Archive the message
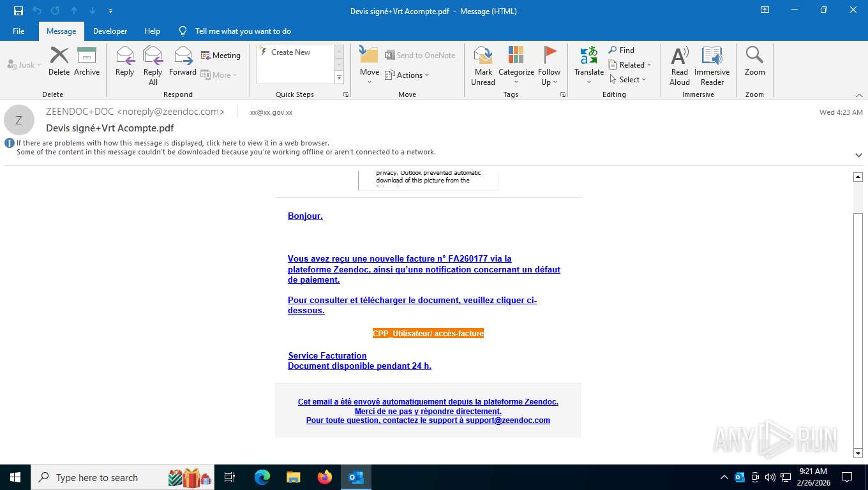 point(87,61)
